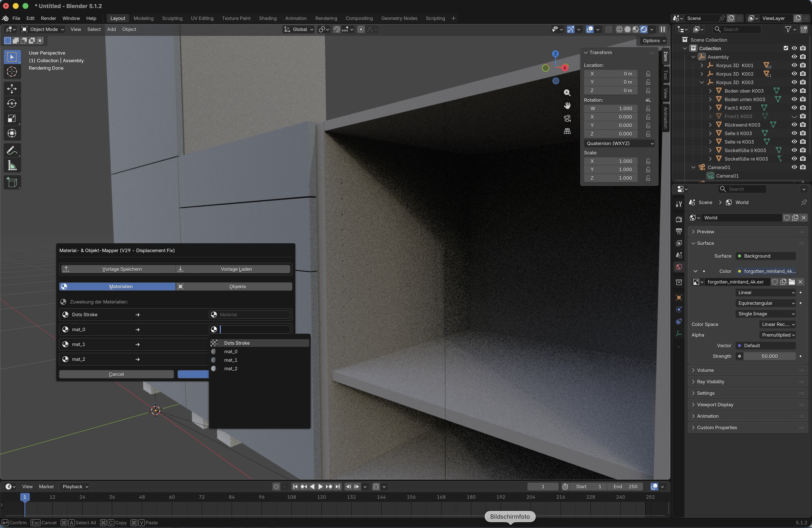Hide Camera01 collection in viewport

coord(794,167)
